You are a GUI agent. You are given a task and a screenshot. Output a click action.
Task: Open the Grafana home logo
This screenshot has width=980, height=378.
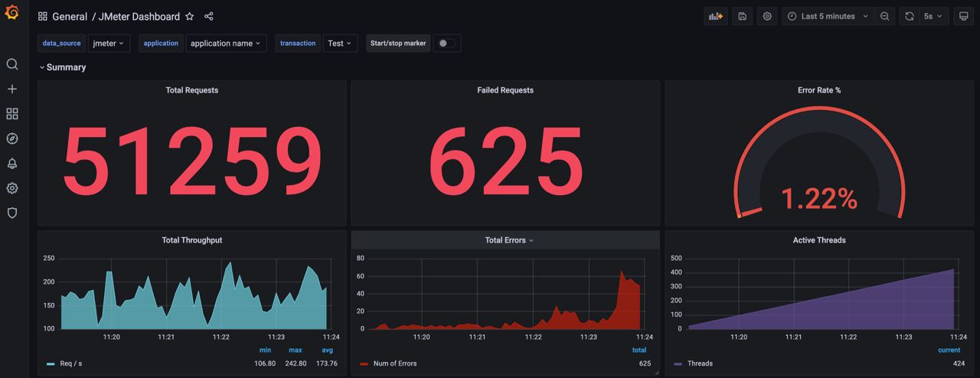(x=12, y=13)
